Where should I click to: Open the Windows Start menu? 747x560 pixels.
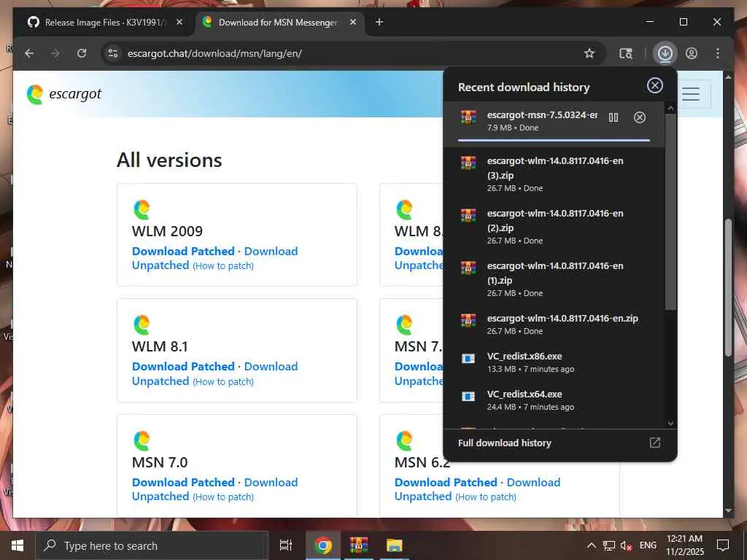click(x=18, y=545)
